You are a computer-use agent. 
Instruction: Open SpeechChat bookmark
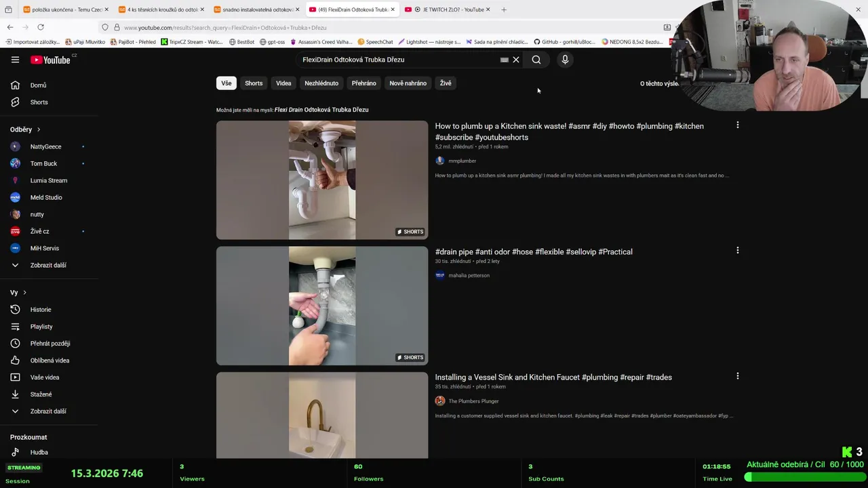pyautogui.click(x=375, y=42)
